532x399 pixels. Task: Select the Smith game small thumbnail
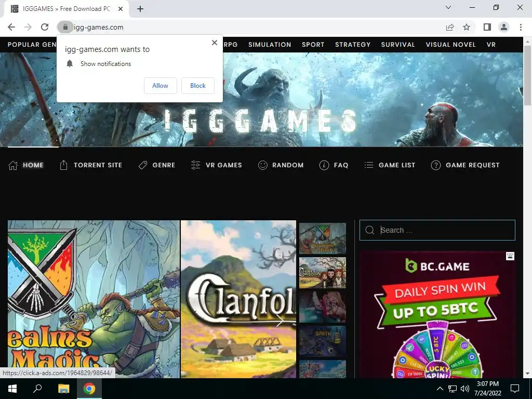[x=323, y=342]
